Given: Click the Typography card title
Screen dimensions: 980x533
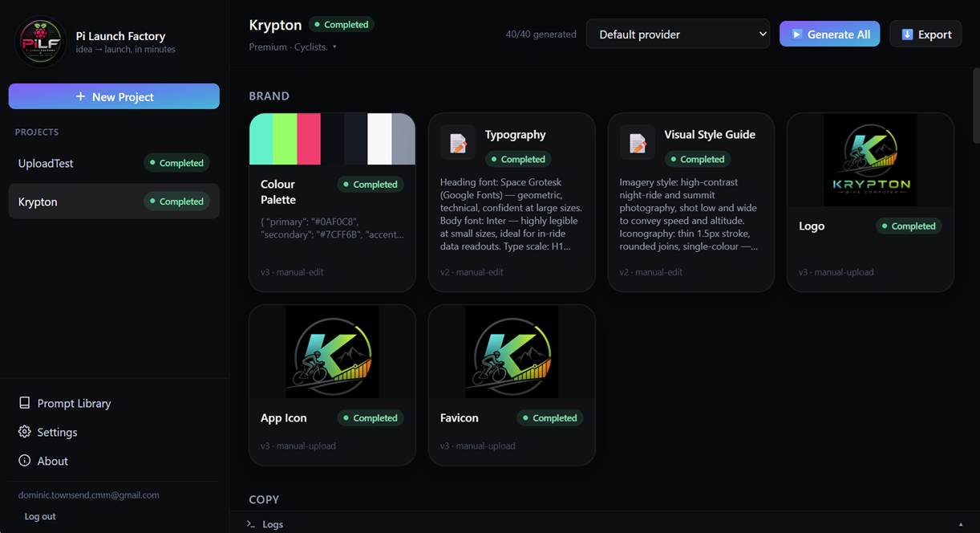Looking at the screenshot, I should tap(516, 135).
